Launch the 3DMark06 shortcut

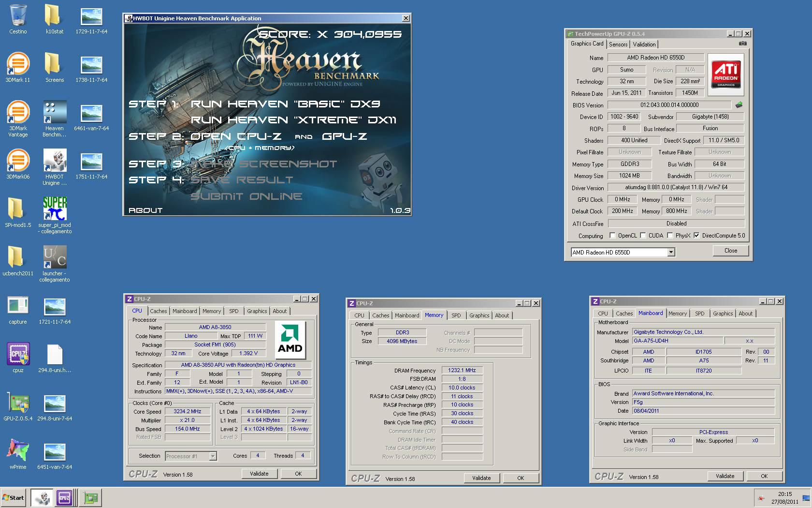(18, 164)
